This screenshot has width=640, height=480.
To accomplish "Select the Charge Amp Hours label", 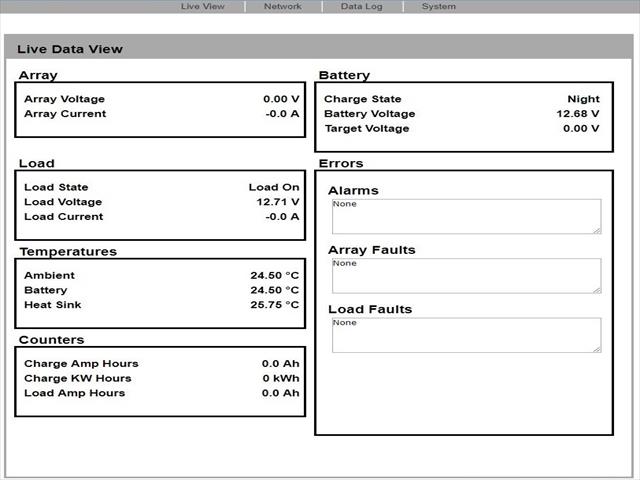I will [x=81, y=364].
